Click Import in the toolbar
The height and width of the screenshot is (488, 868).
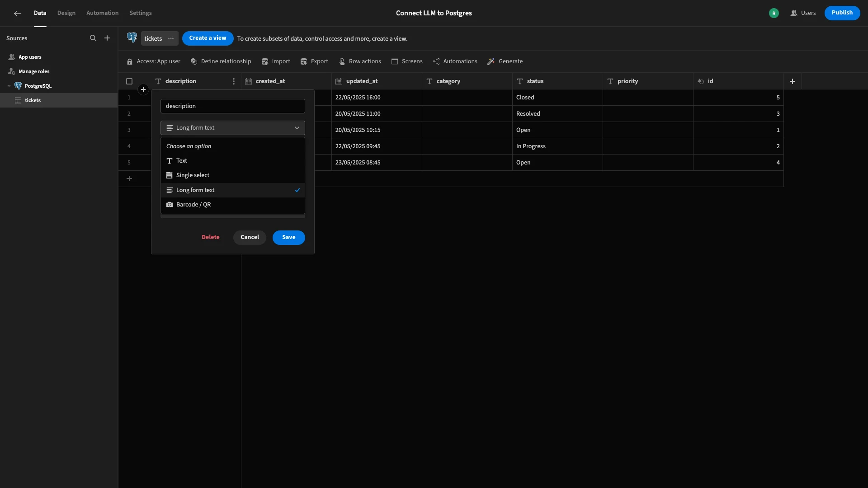[276, 61]
